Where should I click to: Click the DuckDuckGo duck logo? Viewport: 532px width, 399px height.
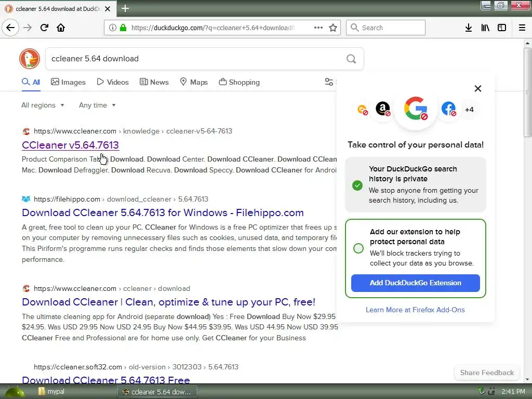[30, 59]
